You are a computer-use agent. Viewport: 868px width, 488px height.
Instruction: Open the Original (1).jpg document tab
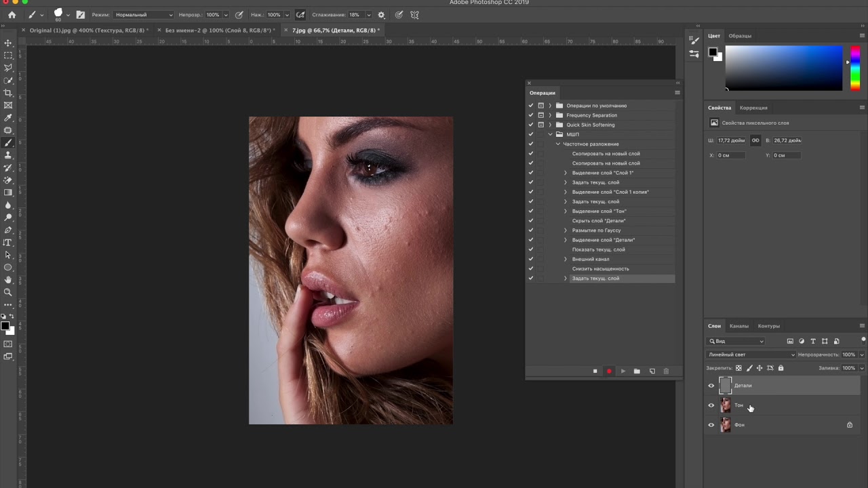click(85, 30)
